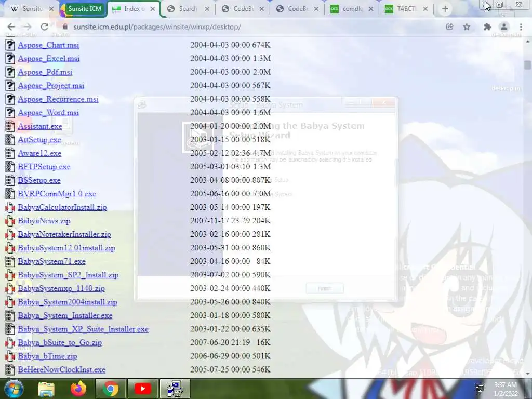Open the Babya_bSuite_to_Go.zip link
The width and height of the screenshot is (532, 399).
pyautogui.click(x=60, y=343)
